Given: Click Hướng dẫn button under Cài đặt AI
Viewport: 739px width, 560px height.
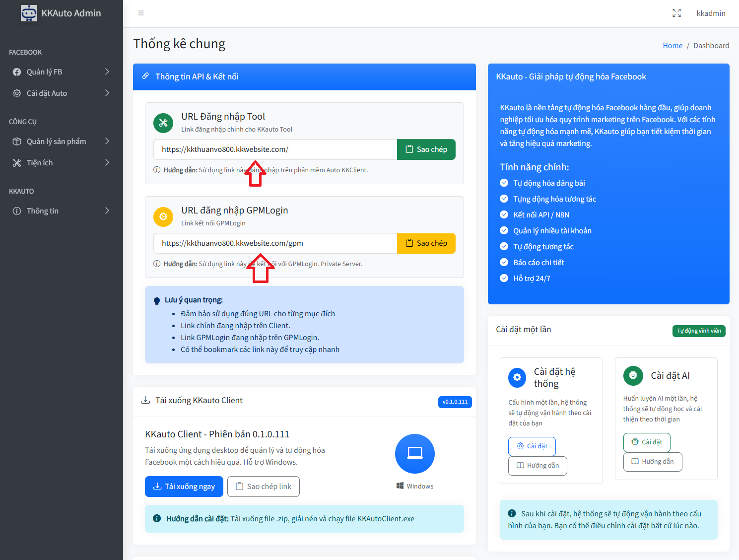Looking at the screenshot, I should (653, 462).
